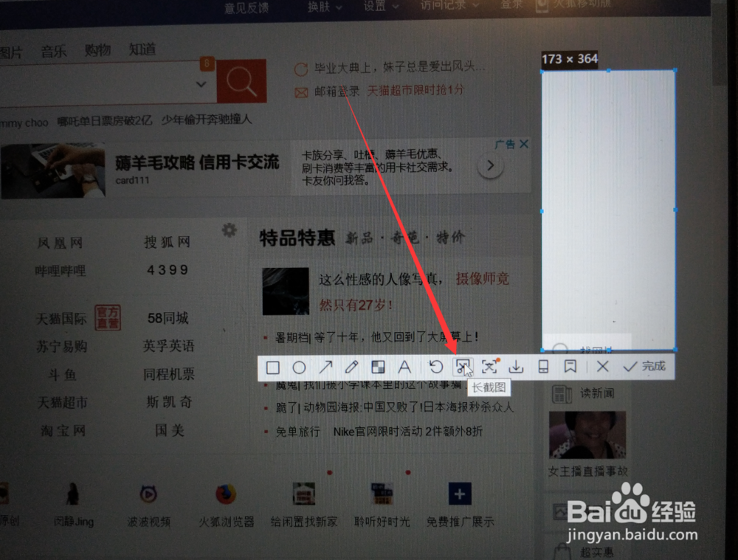
Task: Click the credit card ad thumbnail image
Action: [x=52, y=170]
